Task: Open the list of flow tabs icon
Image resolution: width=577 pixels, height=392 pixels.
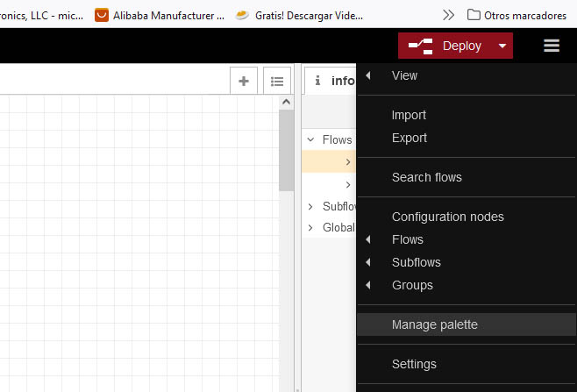Action: click(x=277, y=81)
